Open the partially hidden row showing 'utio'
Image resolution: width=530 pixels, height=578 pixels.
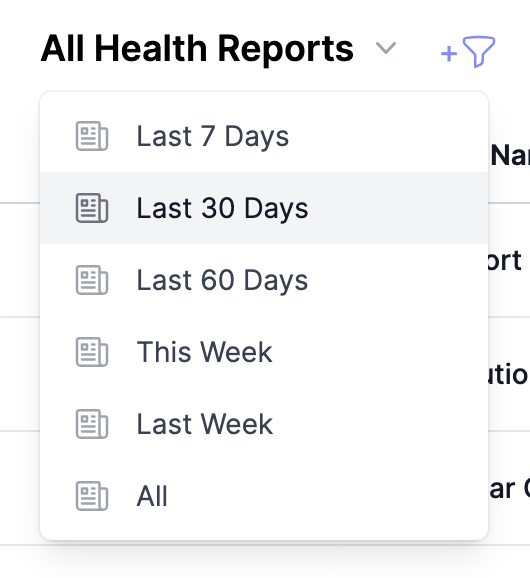point(509,374)
